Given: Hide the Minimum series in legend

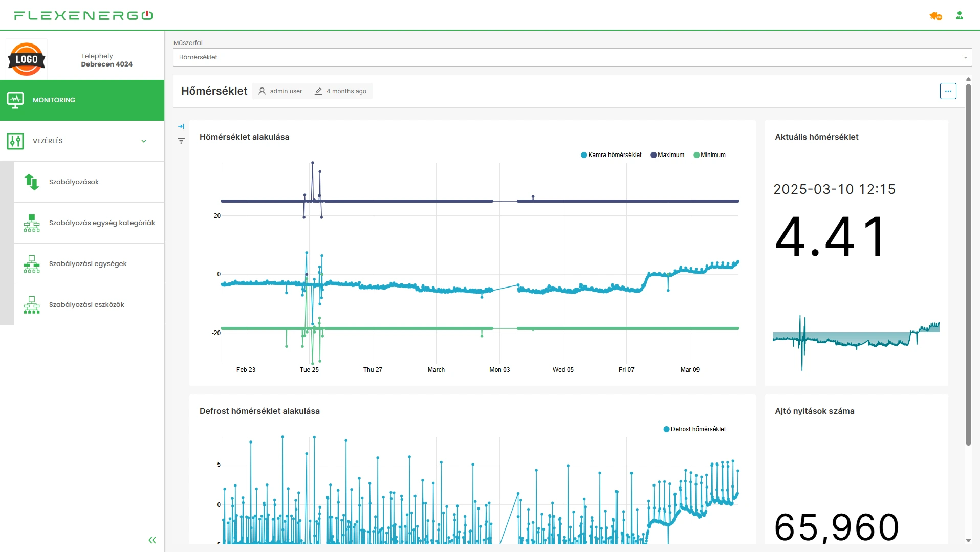Looking at the screenshot, I should pyautogui.click(x=709, y=155).
